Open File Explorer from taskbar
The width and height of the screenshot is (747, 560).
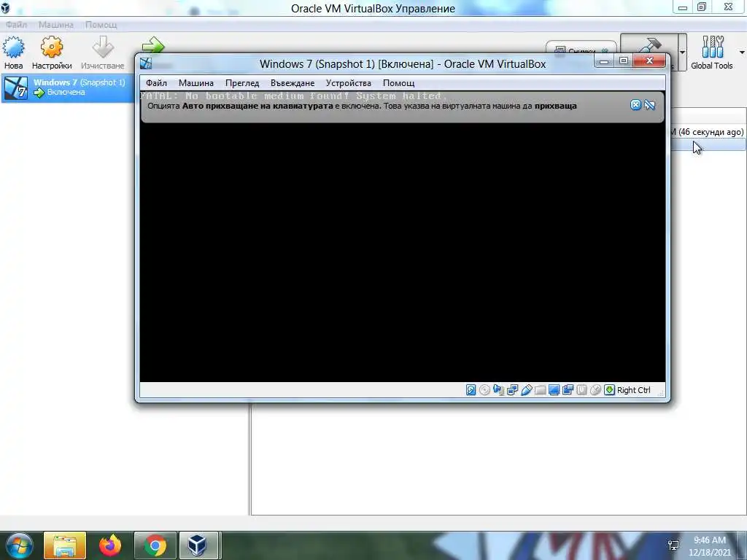65,545
